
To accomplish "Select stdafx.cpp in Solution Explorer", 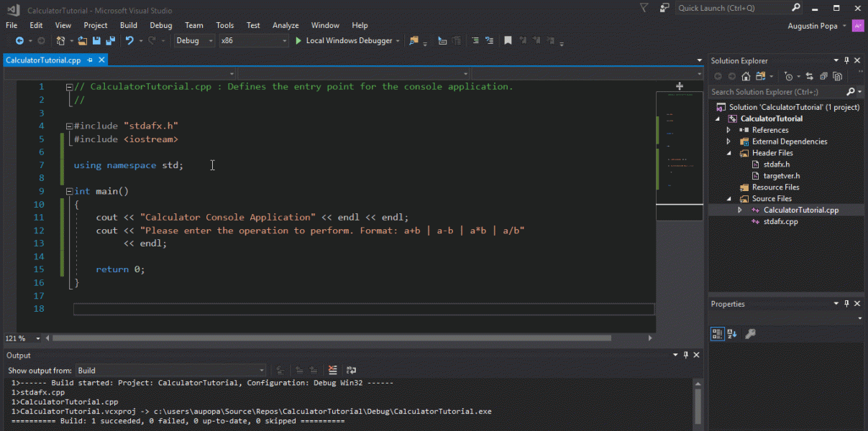I will coord(780,222).
